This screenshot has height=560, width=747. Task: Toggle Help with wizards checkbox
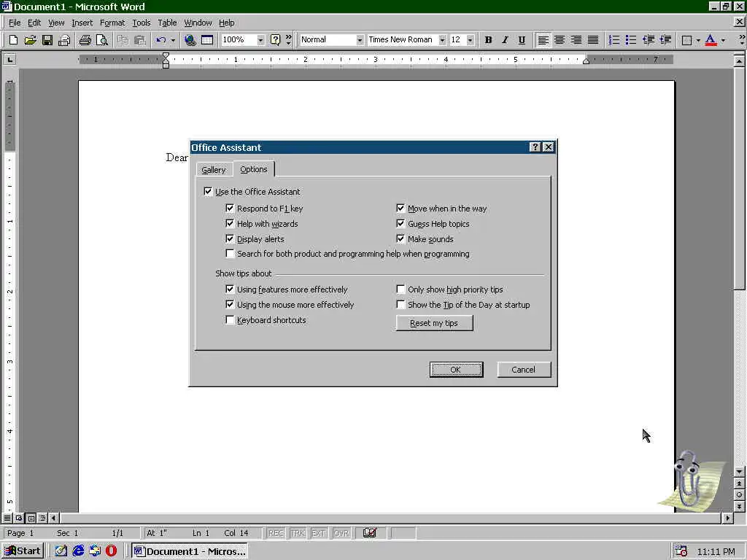click(x=230, y=223)
